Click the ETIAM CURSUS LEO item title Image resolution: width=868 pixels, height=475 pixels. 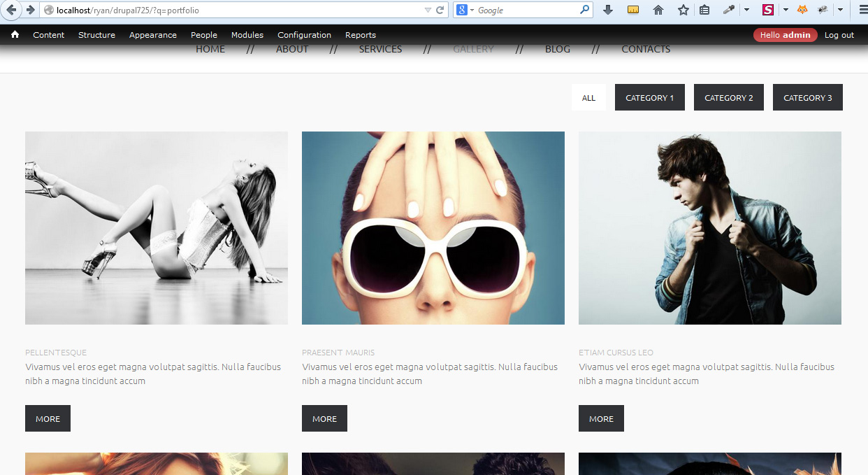[x=616, y=353]
